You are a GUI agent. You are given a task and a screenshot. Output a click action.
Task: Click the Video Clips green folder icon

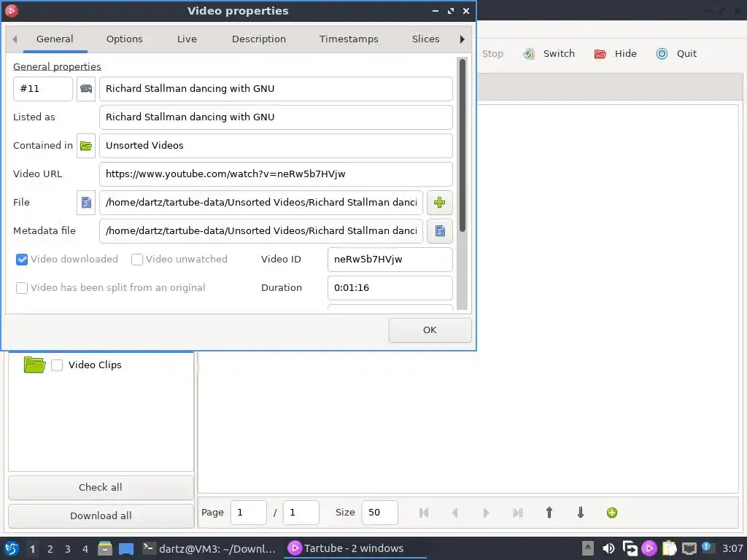pos(35,365)
